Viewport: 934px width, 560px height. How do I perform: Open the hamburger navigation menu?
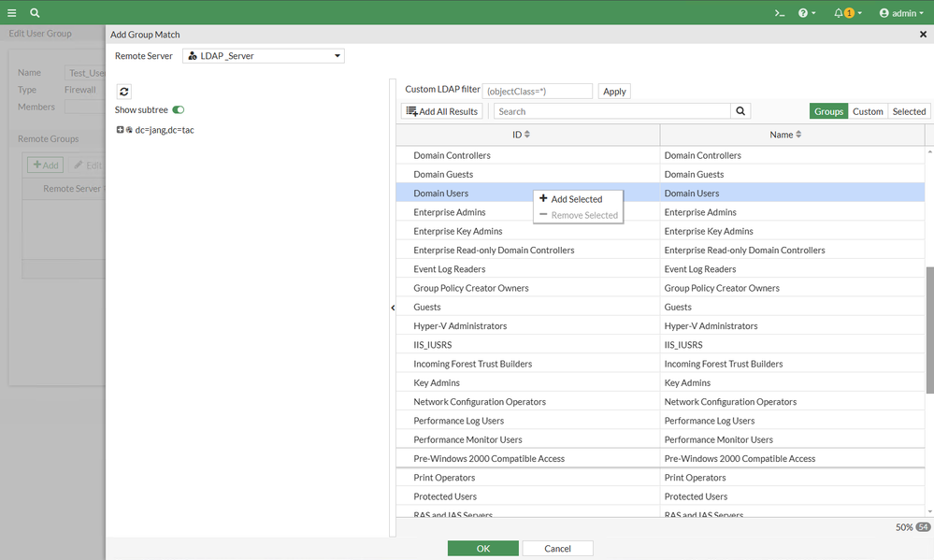click(11, 13)
